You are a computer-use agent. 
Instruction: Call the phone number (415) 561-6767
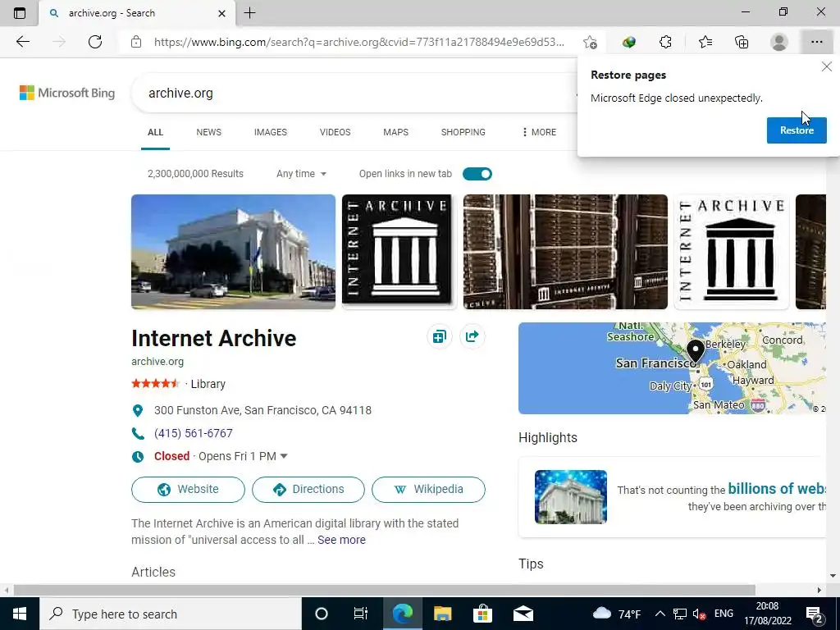[194, 433]
